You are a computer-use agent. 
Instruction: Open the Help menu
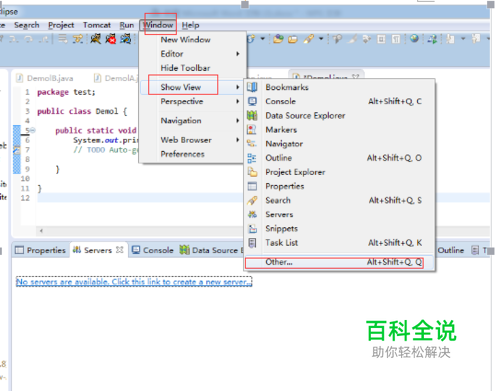coord(190,25)
